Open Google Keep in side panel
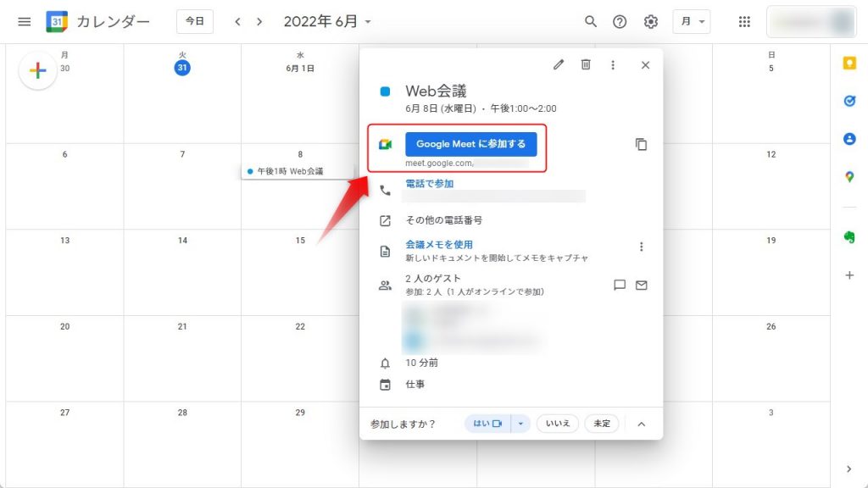 (849, 63)
